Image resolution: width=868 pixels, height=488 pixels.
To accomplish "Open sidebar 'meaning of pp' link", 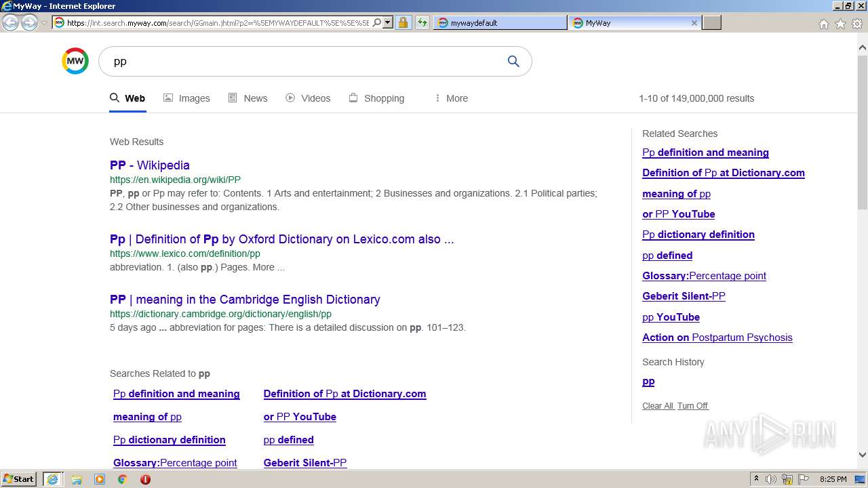I will tap(676, 194).
